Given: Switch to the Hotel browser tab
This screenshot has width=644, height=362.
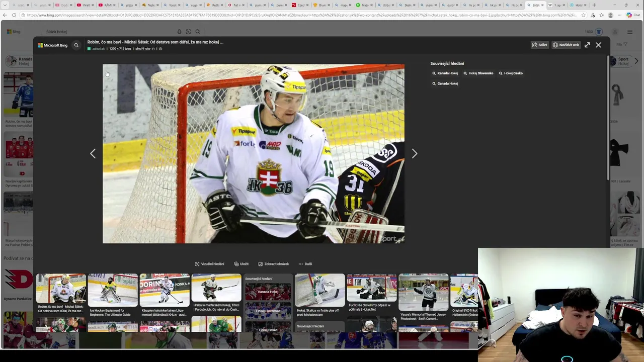Looking at the screenshot, I should tap(579, 5).
